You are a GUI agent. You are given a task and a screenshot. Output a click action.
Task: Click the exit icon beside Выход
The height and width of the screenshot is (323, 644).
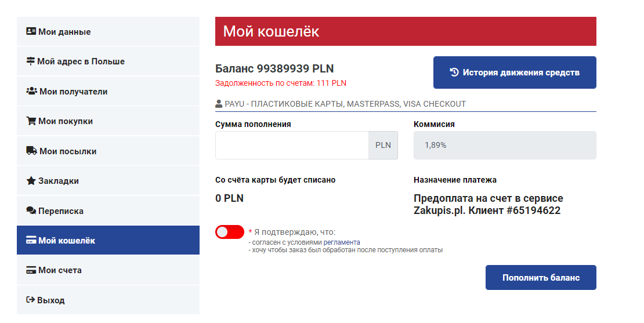click(31, 300)
